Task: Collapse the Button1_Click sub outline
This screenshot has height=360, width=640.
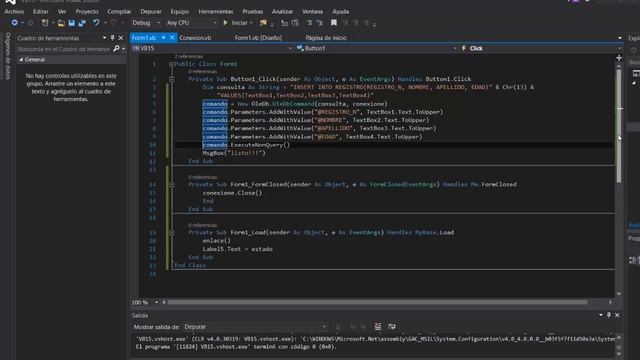Action: click(x=172, y=79)
